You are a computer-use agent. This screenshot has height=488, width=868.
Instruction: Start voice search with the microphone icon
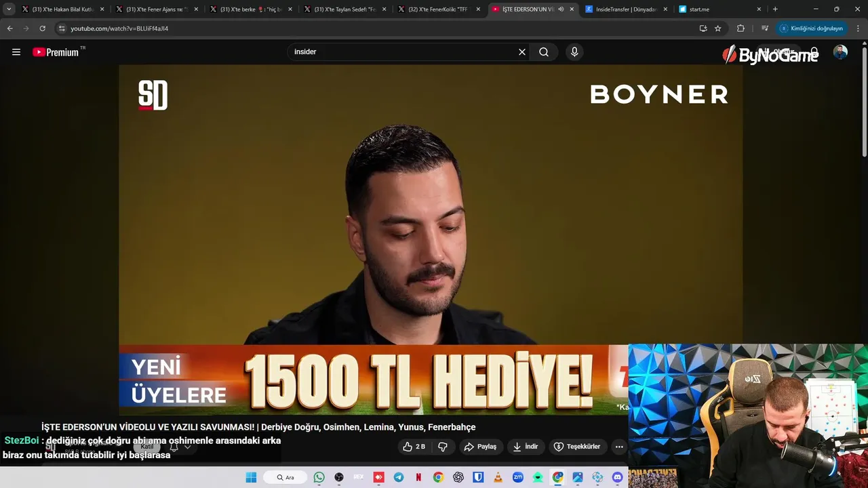click(x=574, y=52)
